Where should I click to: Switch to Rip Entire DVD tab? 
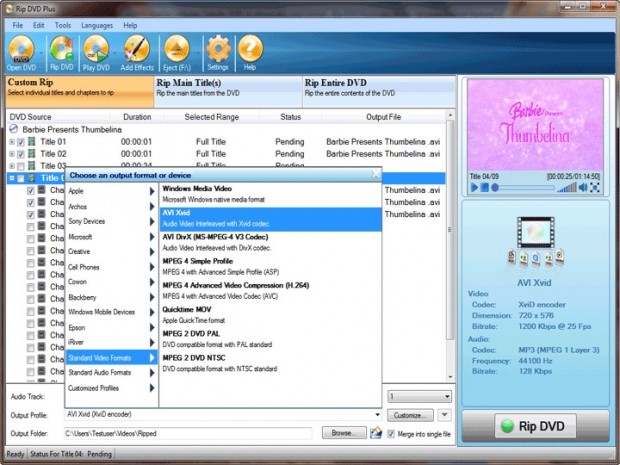[379, 91]
